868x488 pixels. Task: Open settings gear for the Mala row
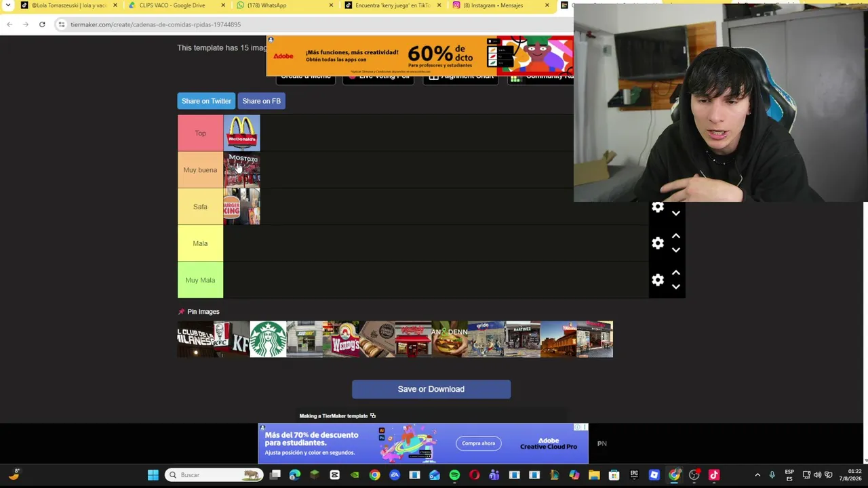pyautogui.click(x=658, y=243)
